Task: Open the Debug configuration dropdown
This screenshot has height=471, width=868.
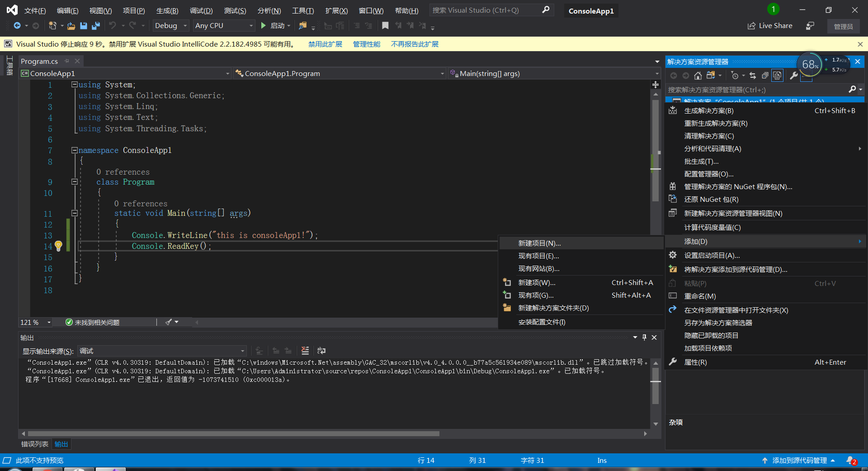Action: (170, 26)
